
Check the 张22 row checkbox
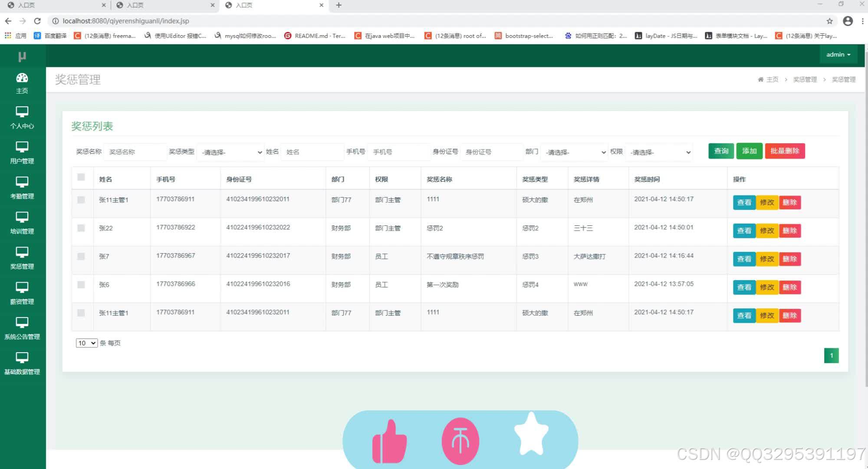click(x=81, y=228)
